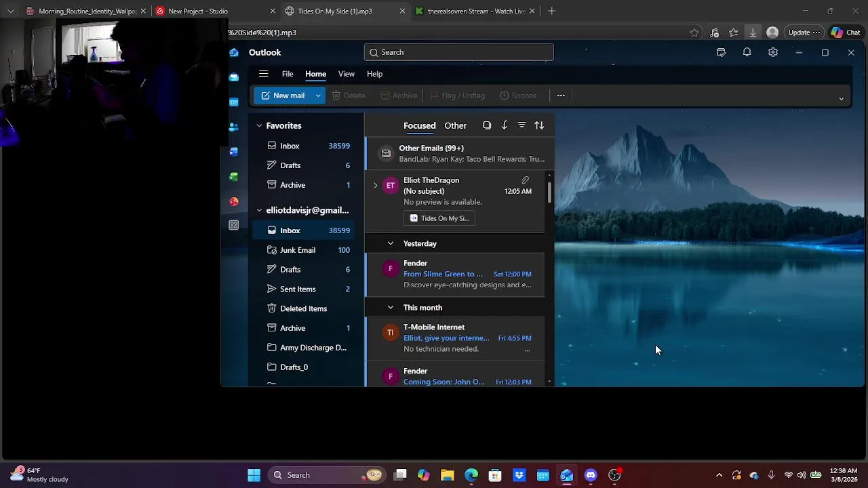Click attachment paperclip on Elliot TheDragon email

[x=525, y=180]
